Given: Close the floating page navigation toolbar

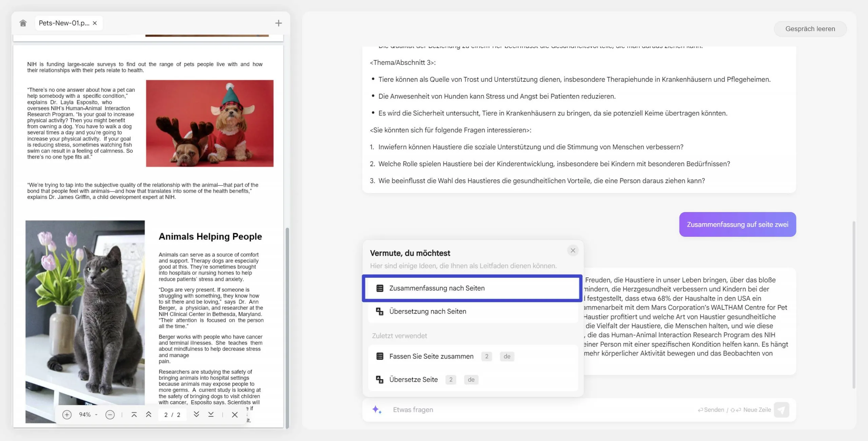Looking at the screenshot, I should click(235, 415).
